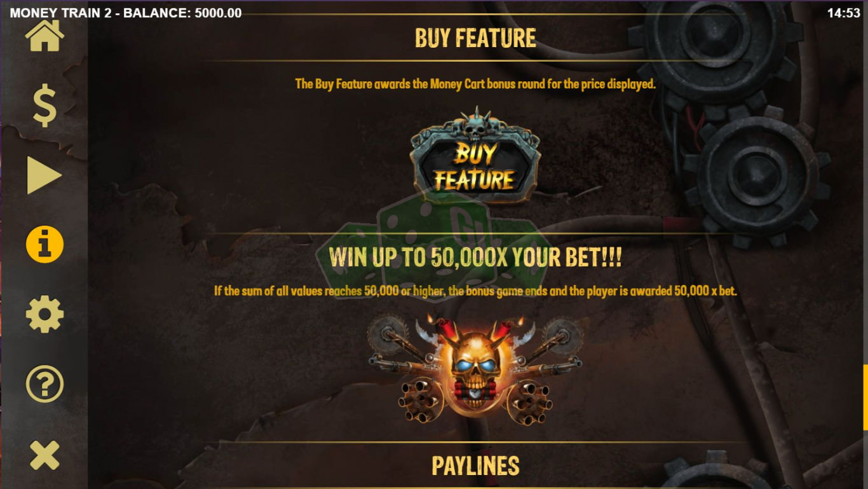Click the play triangle autoplay icon
The width and height of the screenshot is (868, 489).
tap(44, 176)
